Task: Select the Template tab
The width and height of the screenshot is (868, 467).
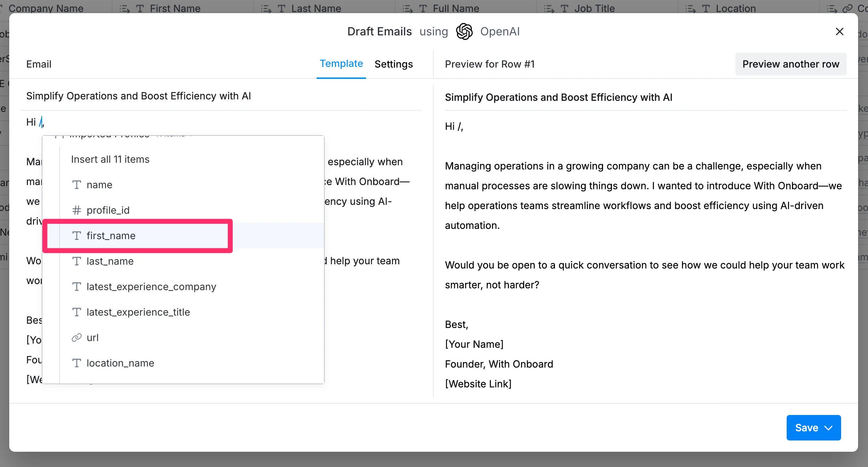Action: (341, 64)
